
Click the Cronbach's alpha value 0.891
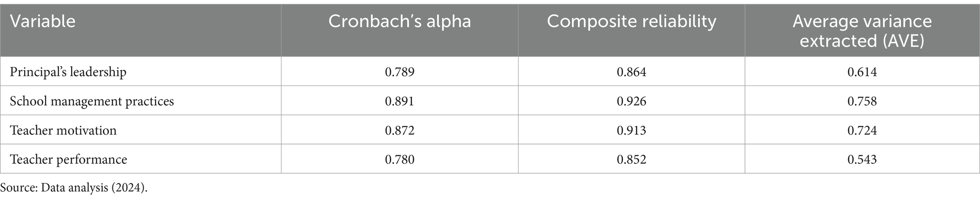[400, 101]
